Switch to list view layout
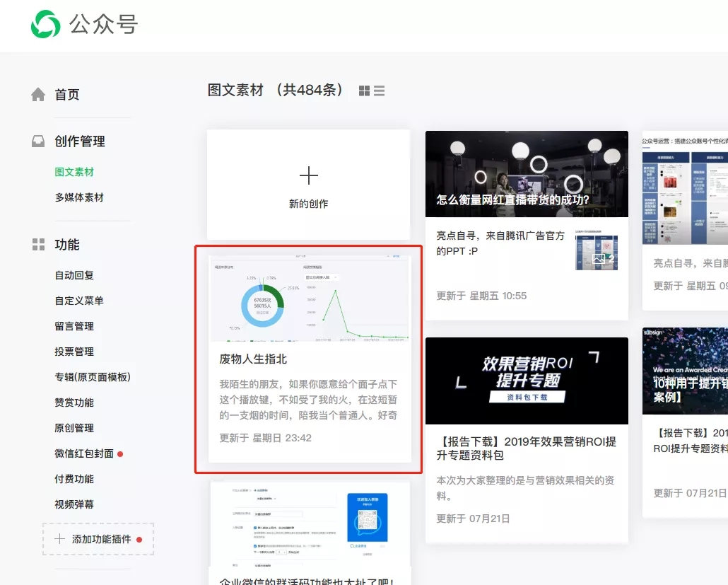Image resolution: width=728 pixels, height=585 pixels. 380,91
